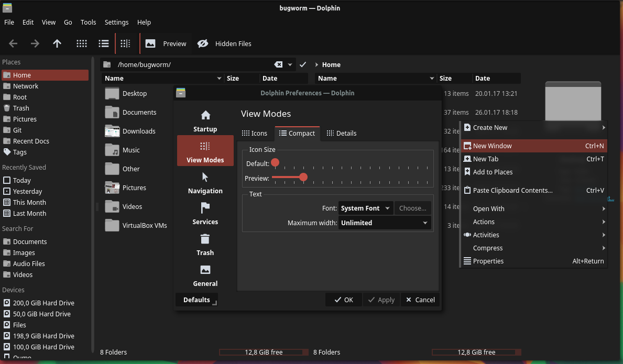Click the Choose... font button
Image resolution: width=623 pixels, height=364 pixels.
click(x=412, y=208)
